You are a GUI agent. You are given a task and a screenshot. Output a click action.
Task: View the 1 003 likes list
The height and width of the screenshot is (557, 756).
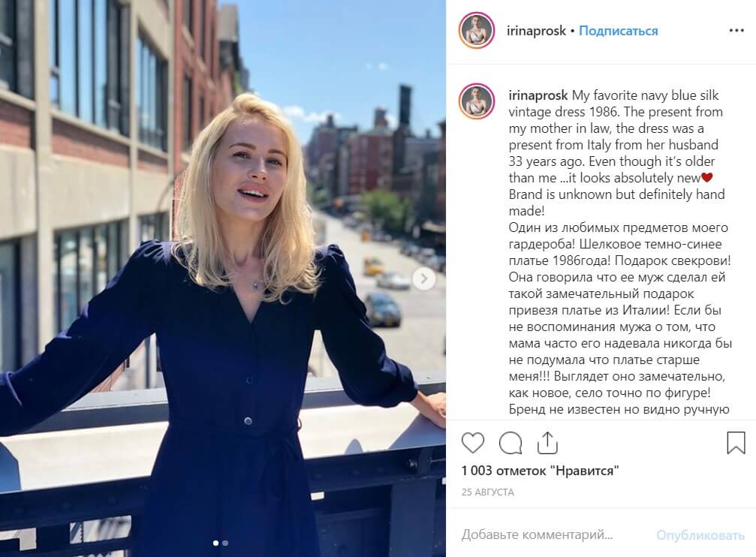coord(540,471)
